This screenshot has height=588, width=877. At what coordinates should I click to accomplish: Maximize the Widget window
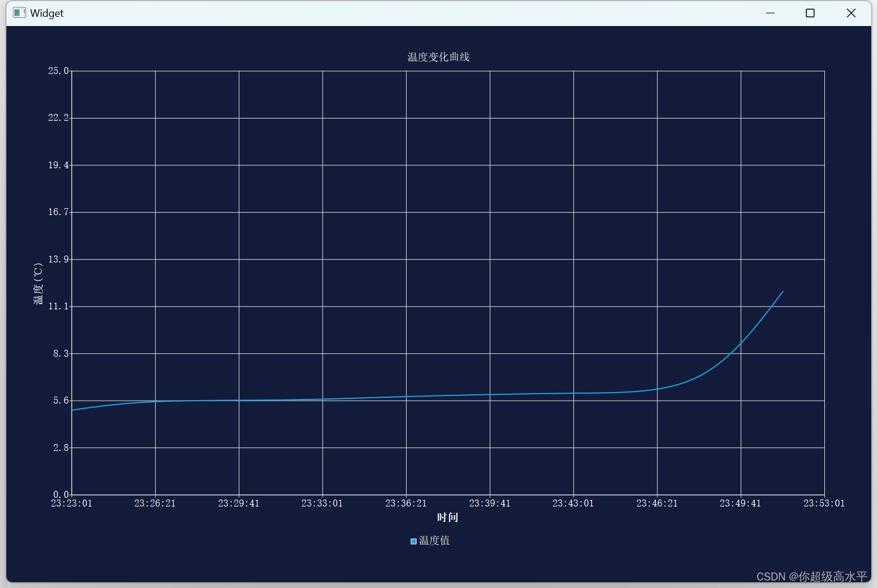pos(810,13)
